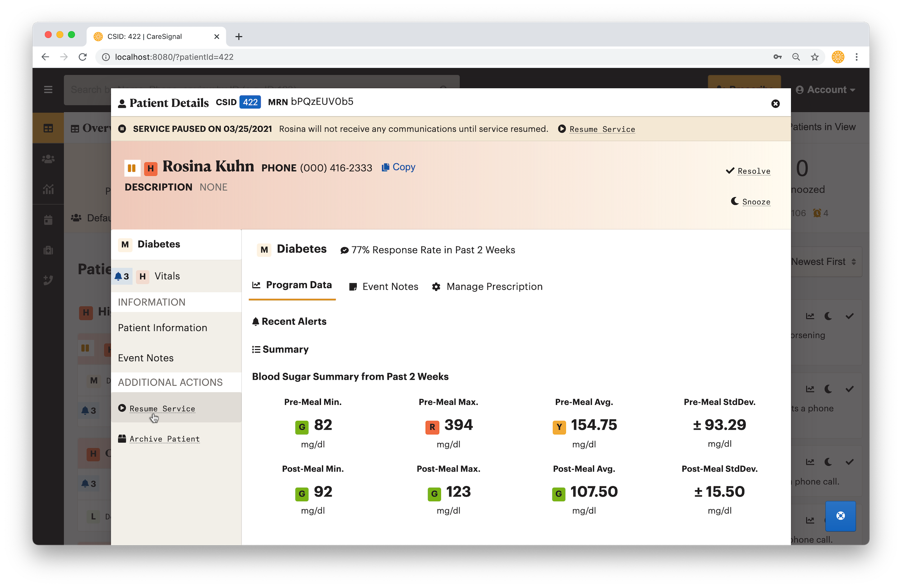Select the Diabetes program in the sidebar list
The height and width of the screenshot is (588, 902).
click(176, 244)
